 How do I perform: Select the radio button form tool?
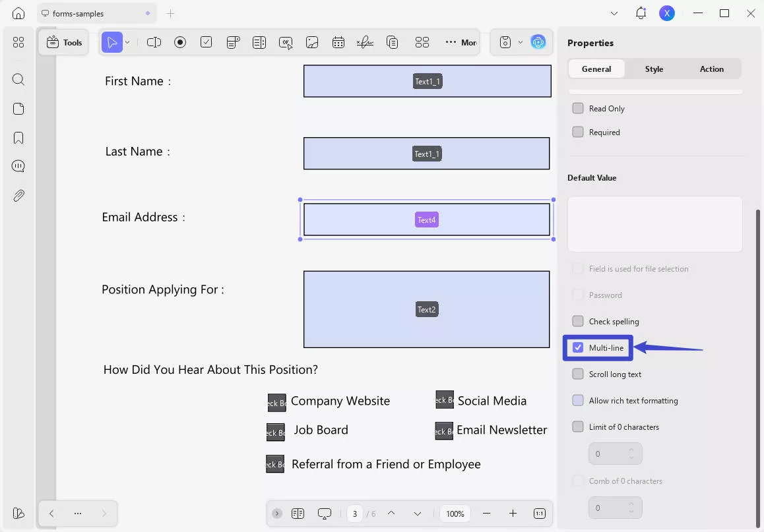click(x=180, y=42)
